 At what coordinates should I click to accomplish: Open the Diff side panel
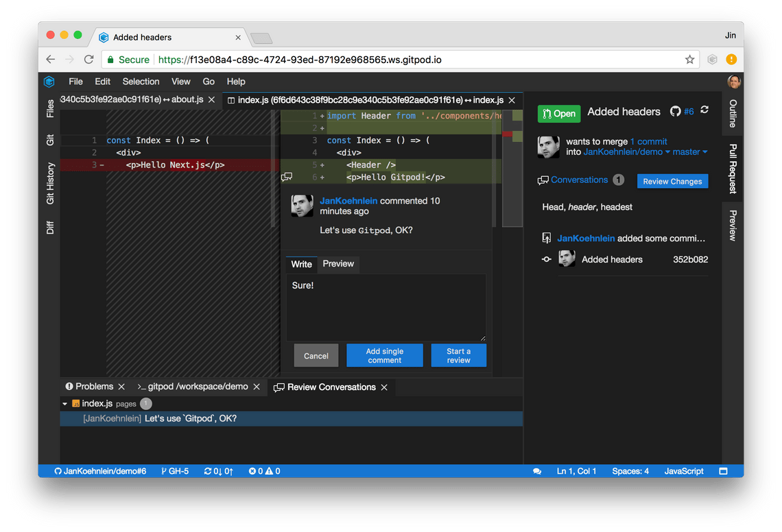pyautogui.click(x=50, y=228)
